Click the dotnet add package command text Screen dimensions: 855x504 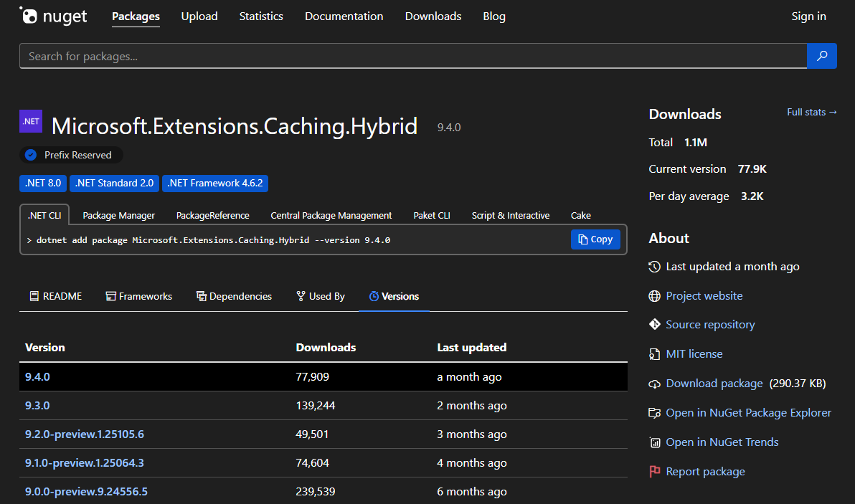pyautogui.click(x=213, y=240)
